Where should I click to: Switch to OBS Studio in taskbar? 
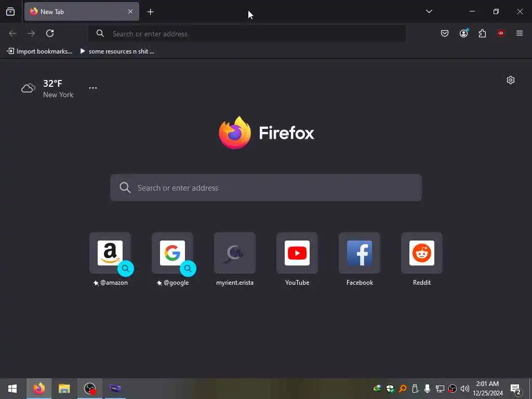(90, 389)
